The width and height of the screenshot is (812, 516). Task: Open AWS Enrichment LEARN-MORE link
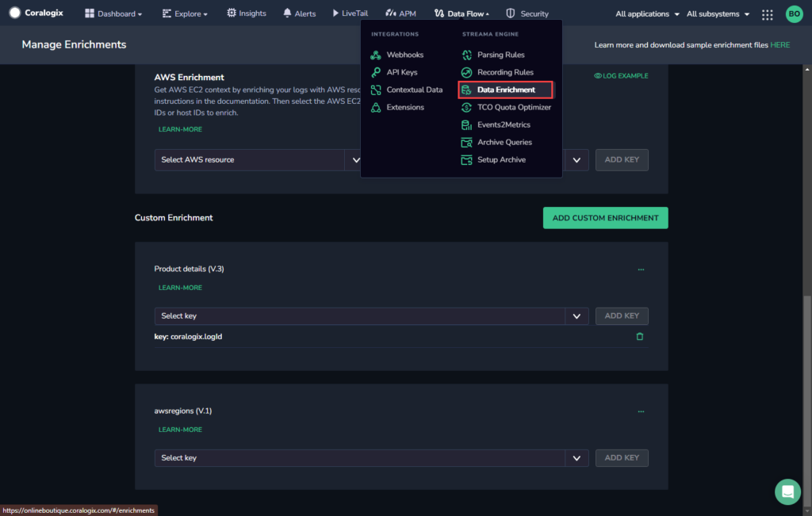tap(180, 129)
